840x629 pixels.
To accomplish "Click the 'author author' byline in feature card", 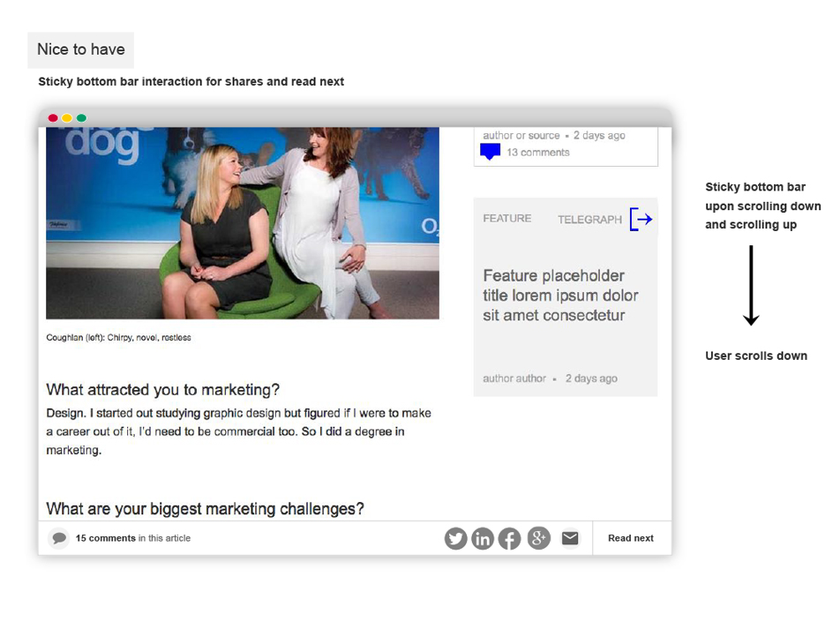I will pos(514,378).
